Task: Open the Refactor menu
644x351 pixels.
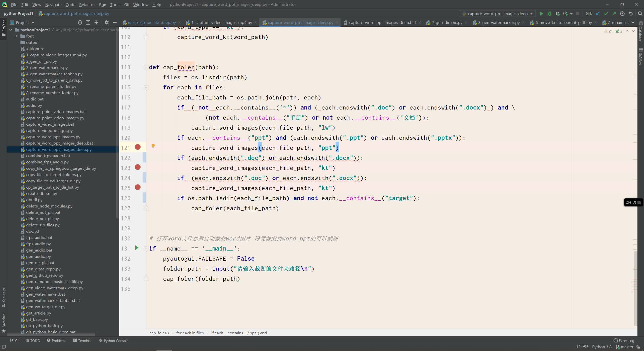Action: tap(87, 4)
